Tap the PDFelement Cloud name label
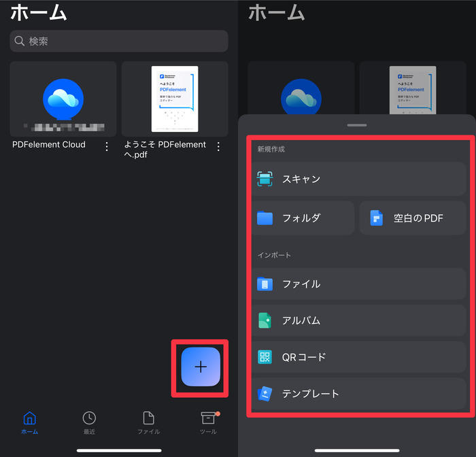 pyautogui.click(x=49, y=145)
